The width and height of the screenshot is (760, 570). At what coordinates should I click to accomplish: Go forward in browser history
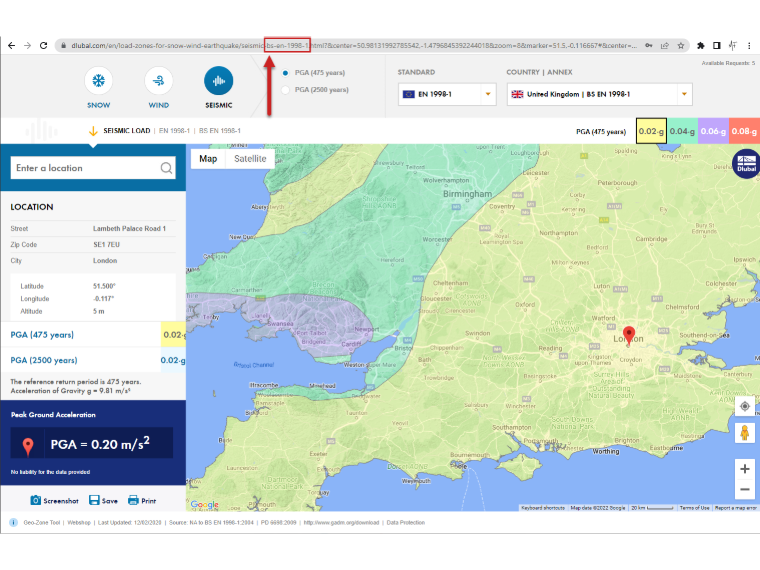click(x=28, y=46)
